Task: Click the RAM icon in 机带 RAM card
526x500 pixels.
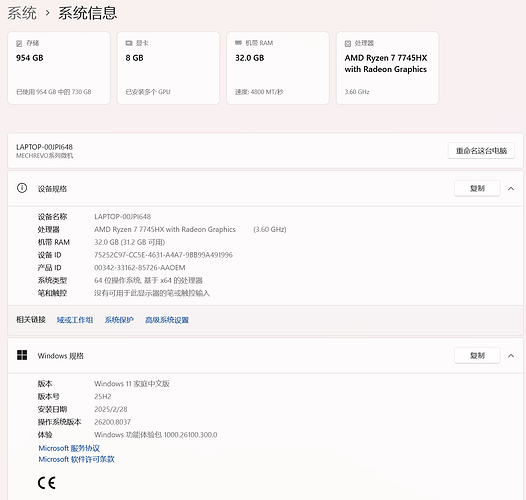Action: point(238,43)
